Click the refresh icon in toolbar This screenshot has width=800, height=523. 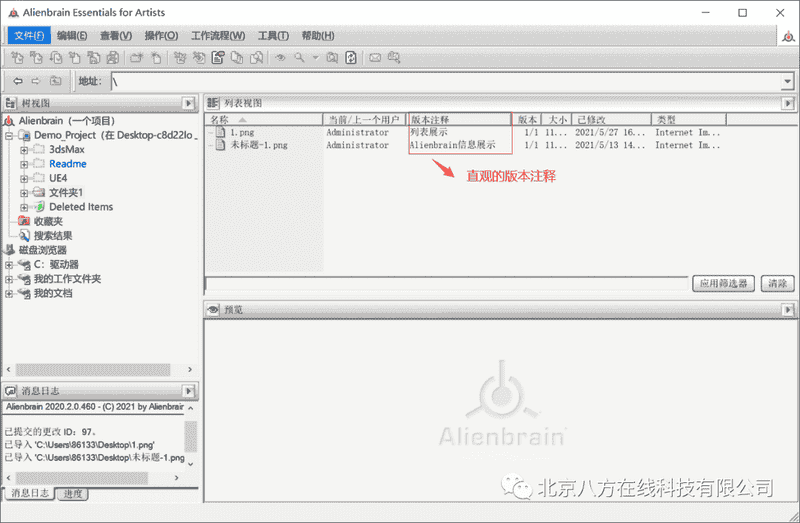351,58
